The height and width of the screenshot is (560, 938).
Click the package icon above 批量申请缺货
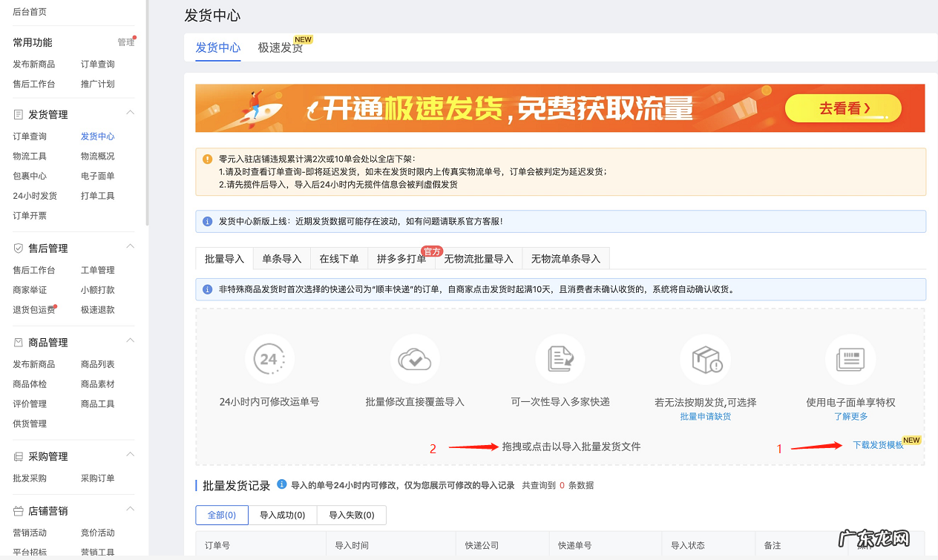[x=705, y=359]
